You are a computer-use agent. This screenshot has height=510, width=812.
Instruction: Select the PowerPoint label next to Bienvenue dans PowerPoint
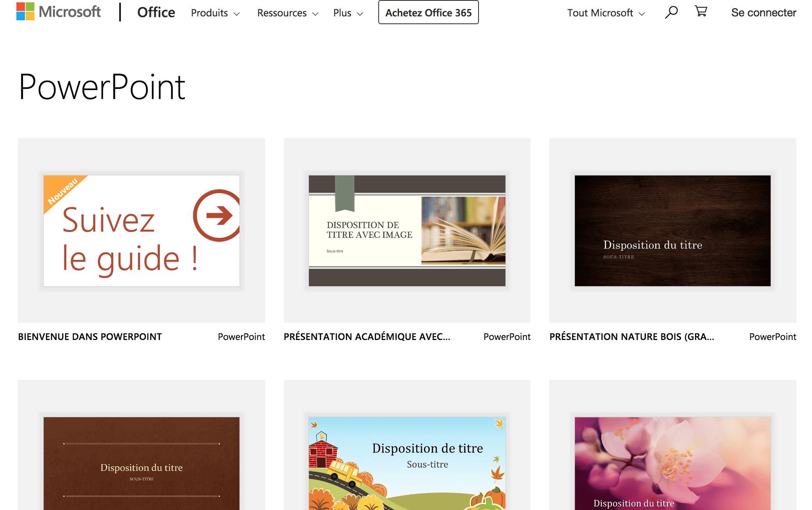pyautogui.click(x=241, y=336)
